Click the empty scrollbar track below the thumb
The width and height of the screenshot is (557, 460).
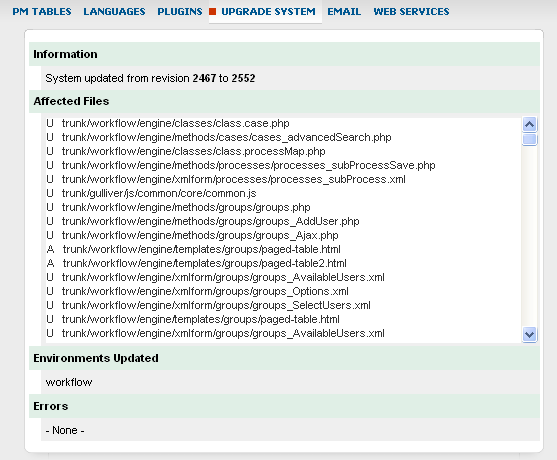point(529,236)
